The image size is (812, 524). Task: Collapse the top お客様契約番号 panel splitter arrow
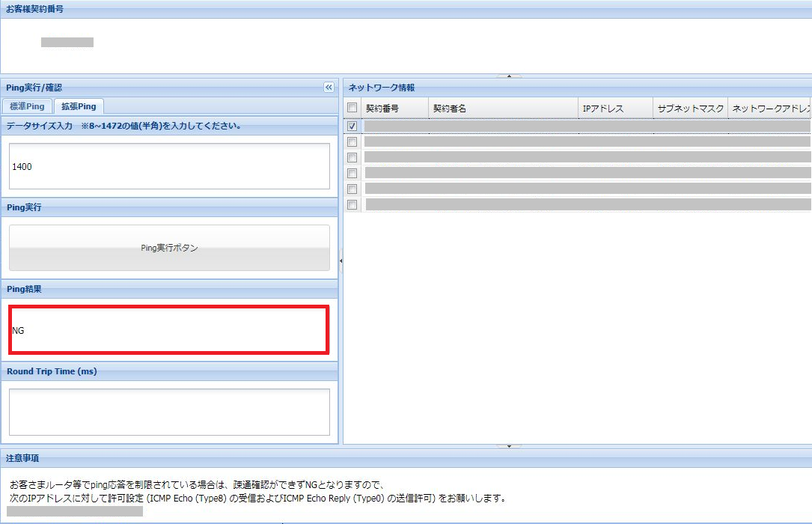coord(509,76)
